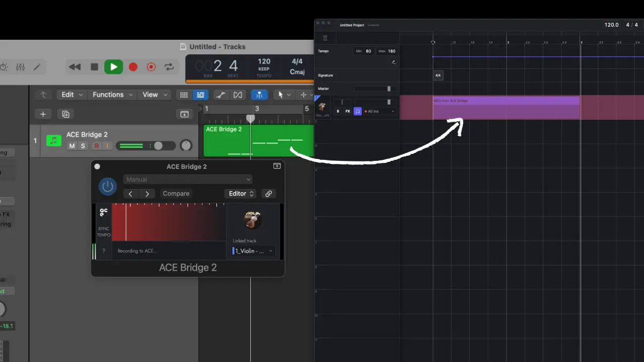644x362 pixels.
Task: Click the plus button to add track
Action: [43, 114]
